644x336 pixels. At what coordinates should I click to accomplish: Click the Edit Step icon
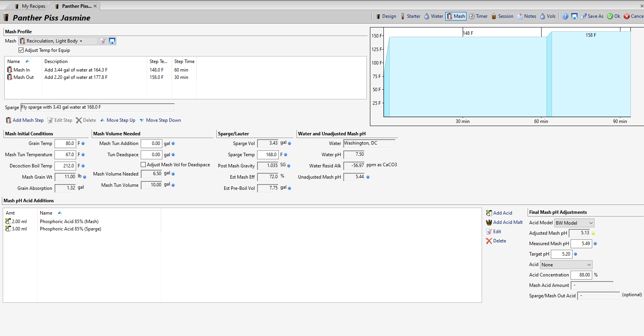pyautogui.click(x=50, y=120)
